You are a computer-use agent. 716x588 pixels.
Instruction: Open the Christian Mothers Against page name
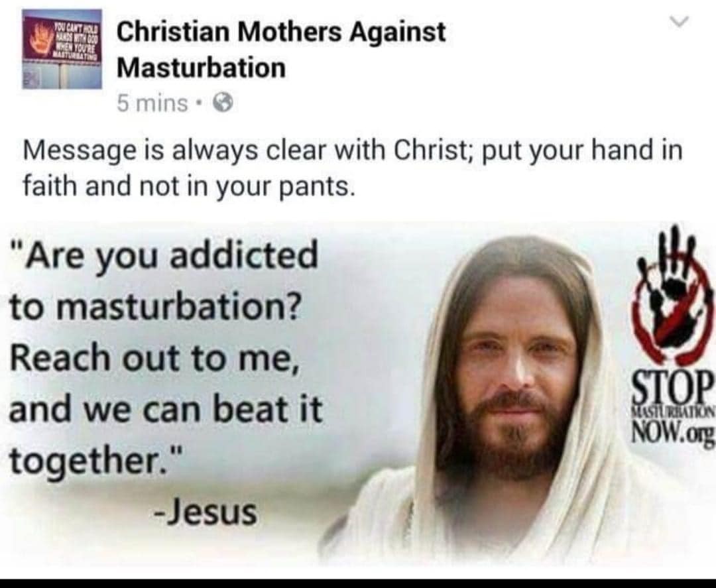(281, 32)
